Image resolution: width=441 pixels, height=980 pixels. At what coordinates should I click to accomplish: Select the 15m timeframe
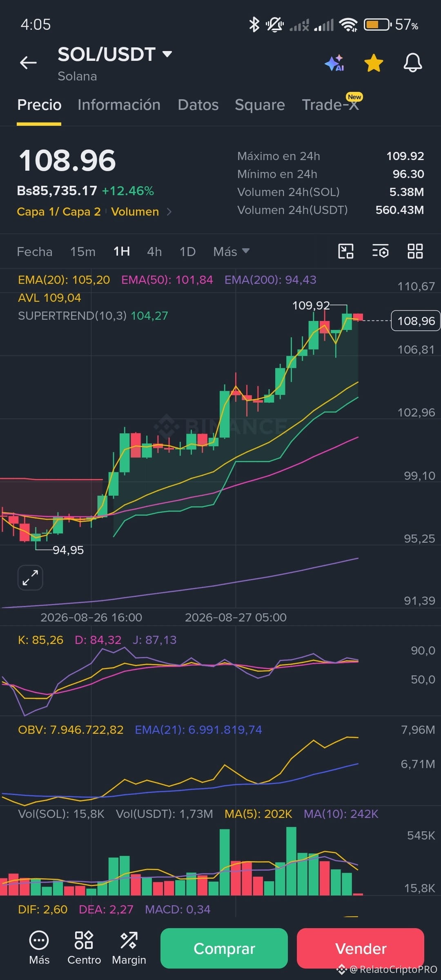[x=83, y=252]
